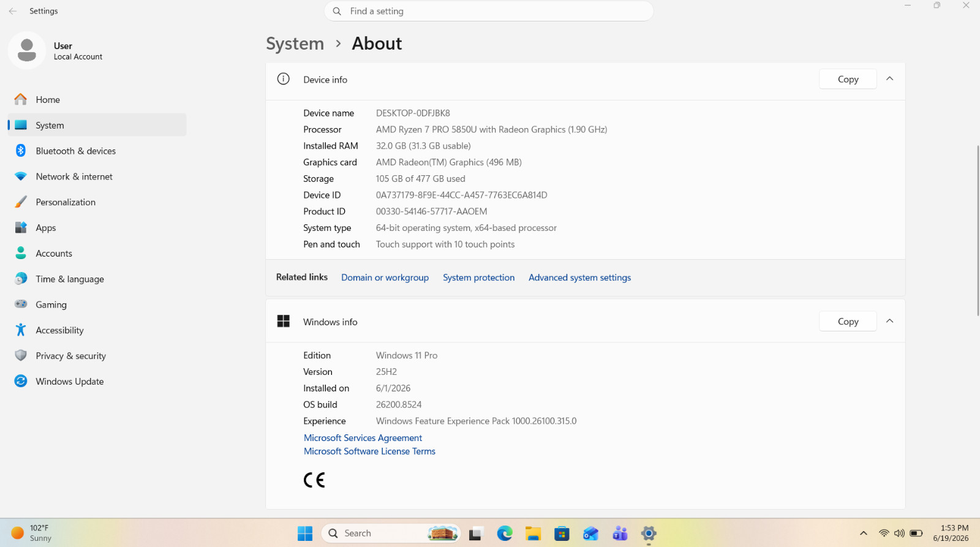Click the Edition value Windows 11 Pro
This screenshot has height=547, width=980.
(407, 355)
